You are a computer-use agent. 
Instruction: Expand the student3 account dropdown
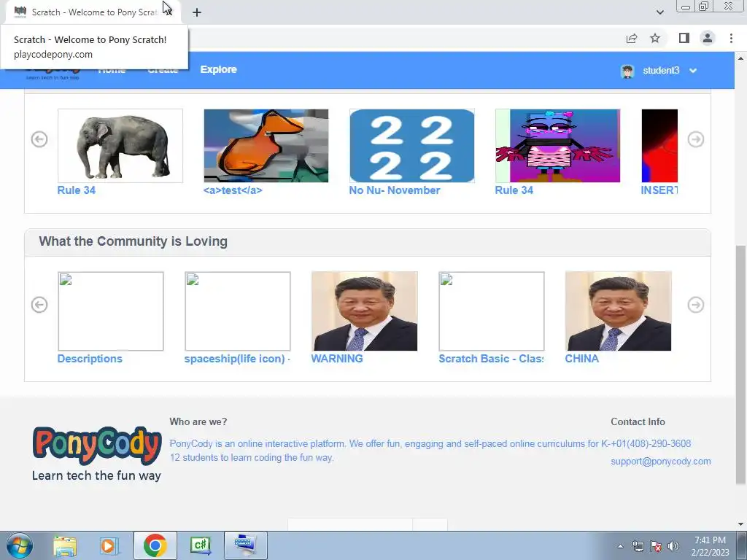coord(693,71)
